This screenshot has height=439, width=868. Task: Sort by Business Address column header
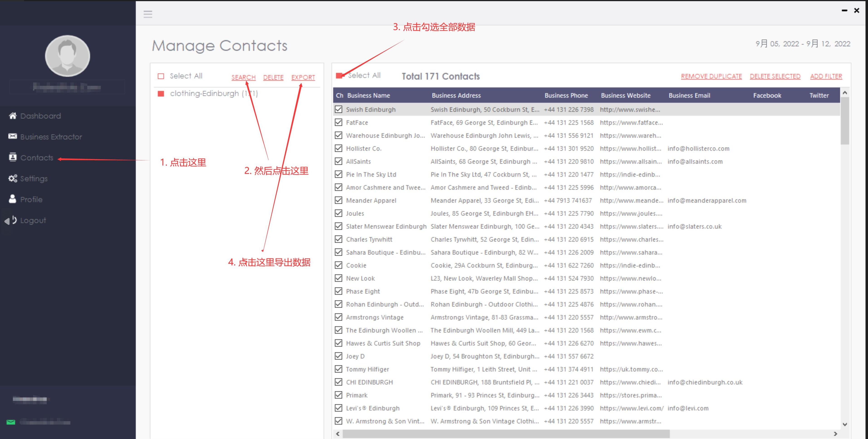click(x=456, y=95)
